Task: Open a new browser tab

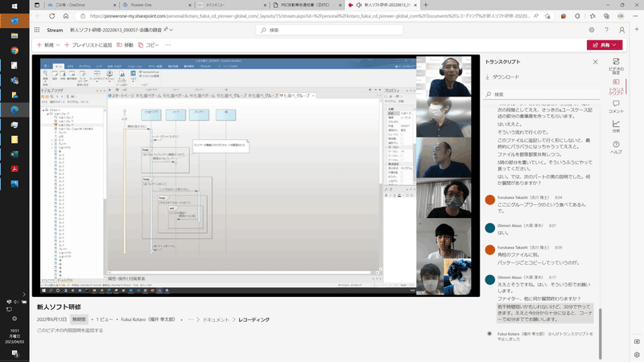Action: [x=426, y=5]
